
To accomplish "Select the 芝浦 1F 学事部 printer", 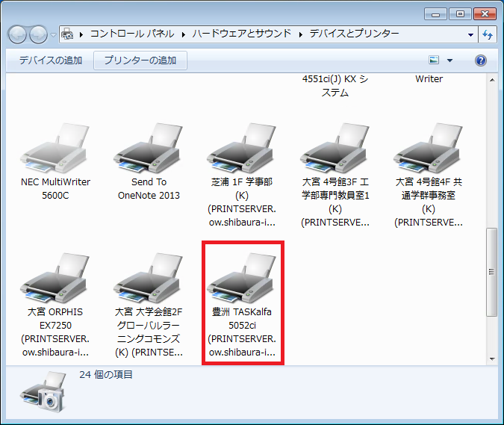I will pyautogui.click(x=242, y=152).
